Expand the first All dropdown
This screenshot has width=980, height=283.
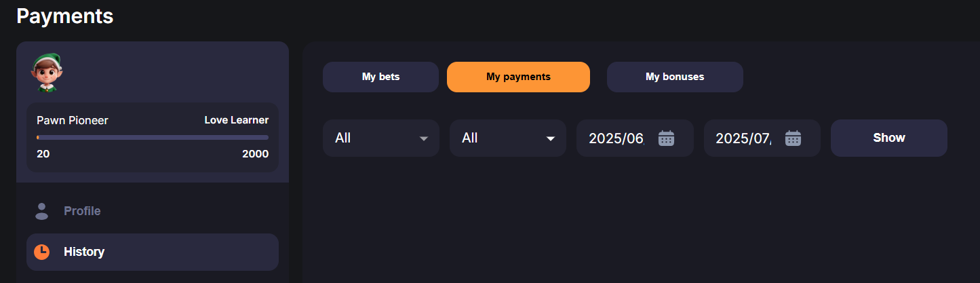[380, 138]
